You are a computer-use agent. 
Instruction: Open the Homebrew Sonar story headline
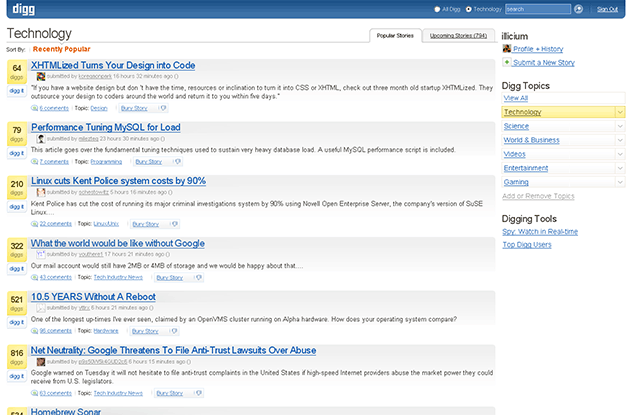(x=66, y=411)
